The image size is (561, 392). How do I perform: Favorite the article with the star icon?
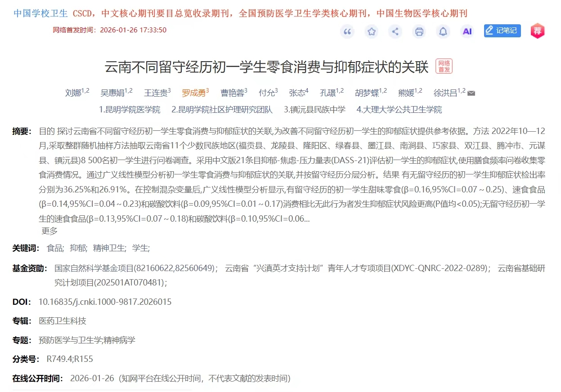tap(371, 31)
